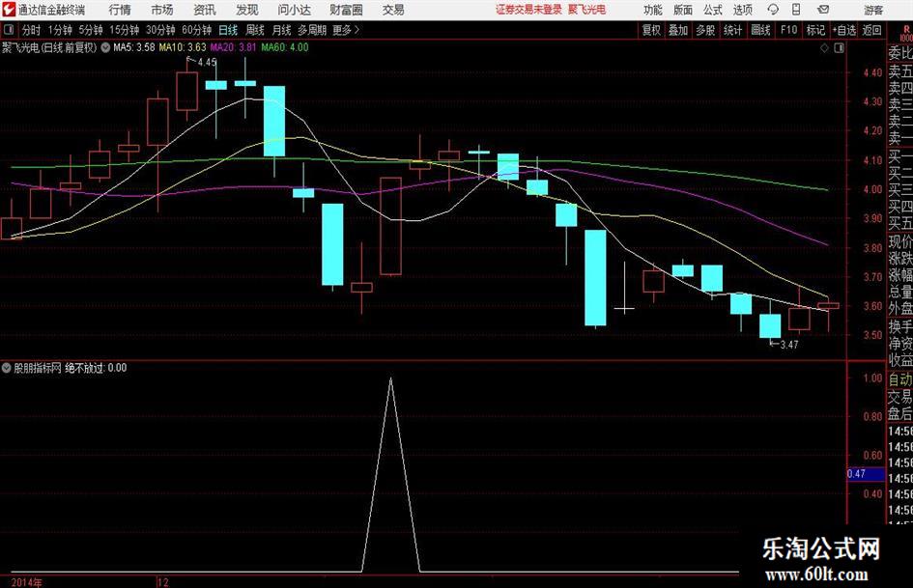This screenshot has height=588, width=913.
Task: Click the 2014年 date label
Action: tap(27, 582)
